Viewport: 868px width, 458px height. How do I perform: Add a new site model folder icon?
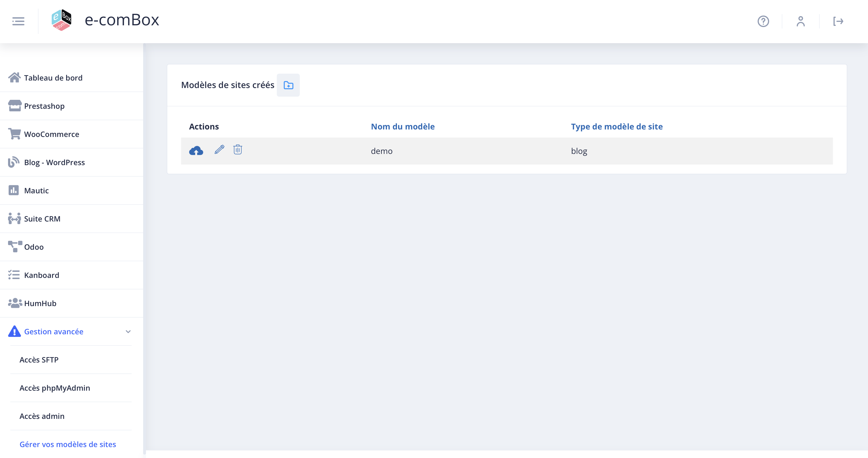[x=288, y=85]
